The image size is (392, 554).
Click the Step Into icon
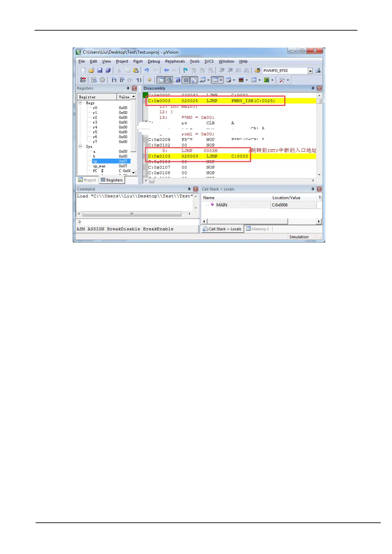pyautogui.click(x=114, y=80)
